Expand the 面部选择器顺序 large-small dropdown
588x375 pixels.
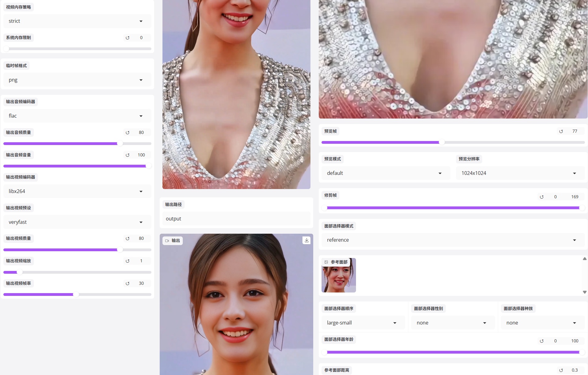[x=363, y=323]
